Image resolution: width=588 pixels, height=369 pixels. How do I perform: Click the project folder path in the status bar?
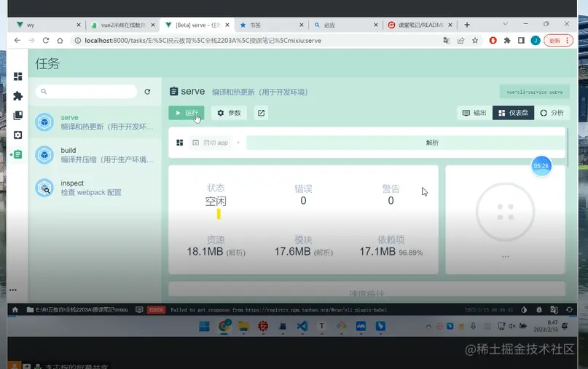78,309
